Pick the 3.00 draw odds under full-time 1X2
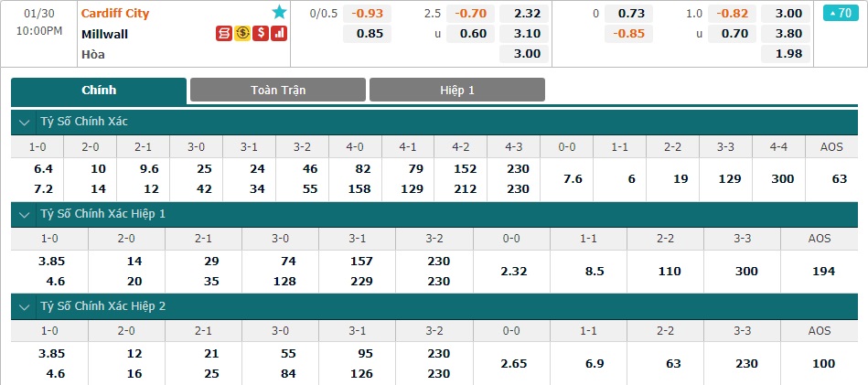868x385 pixels. click(x=524, y=54)
